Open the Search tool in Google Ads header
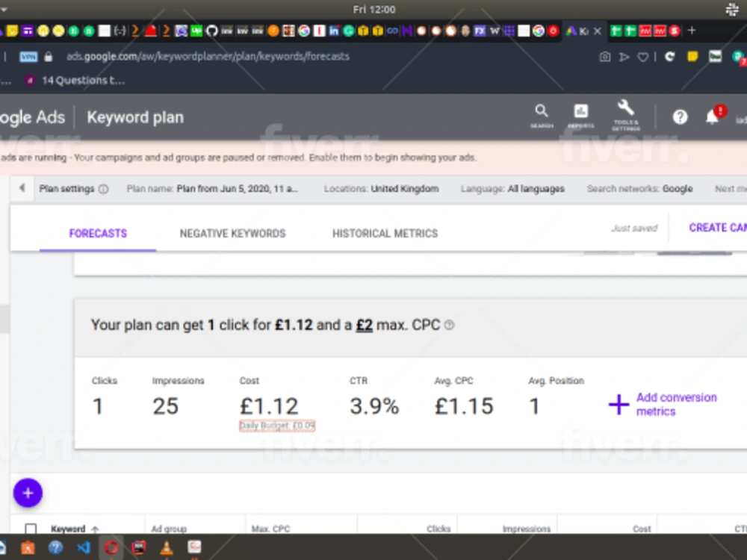The height and width of the screenshot is (560, 747). click(542, 116)
